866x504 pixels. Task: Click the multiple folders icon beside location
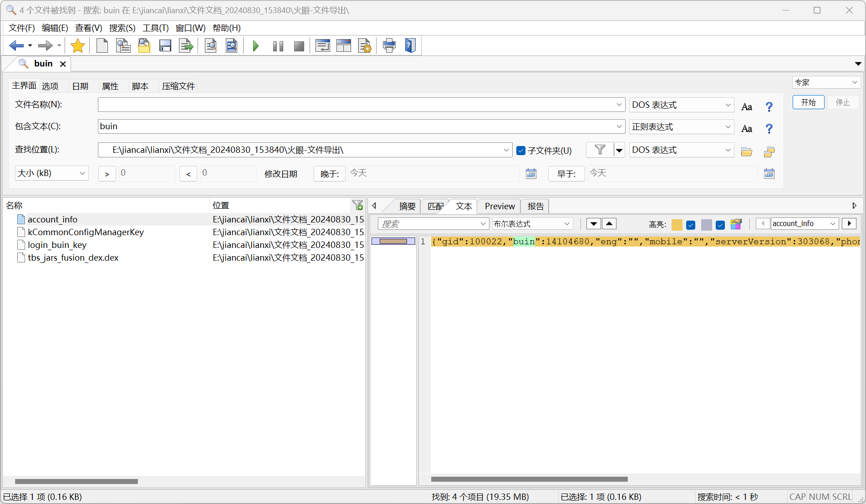[x=769, y=151]
